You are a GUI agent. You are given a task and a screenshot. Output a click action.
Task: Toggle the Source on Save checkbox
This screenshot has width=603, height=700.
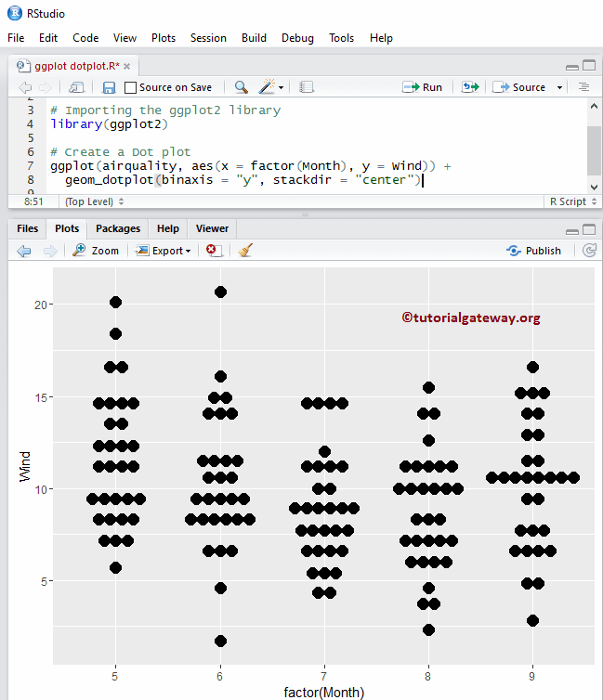[x=131, y=87]
